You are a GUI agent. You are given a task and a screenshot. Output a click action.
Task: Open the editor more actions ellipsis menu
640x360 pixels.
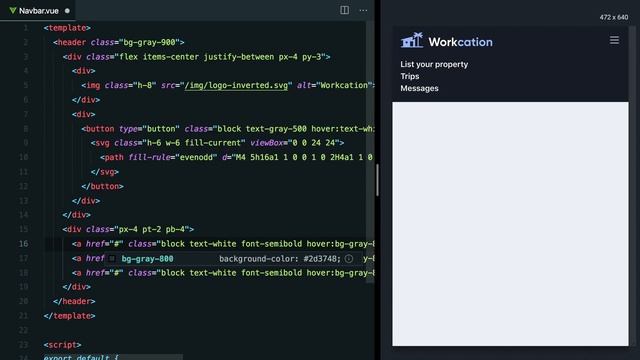[x=363, y=10]
